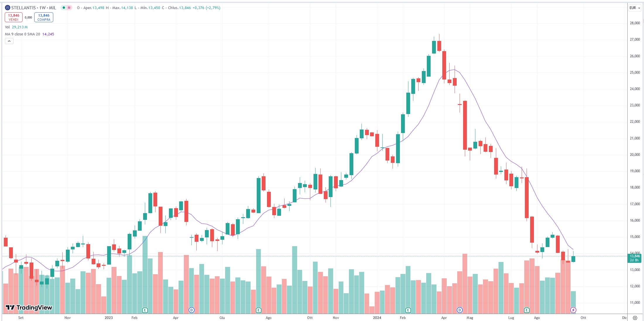This screenshot has width=644, height=321.
Task: Click the STELLANTIS 1W MIL symbol title
Action: click(34, 8)
